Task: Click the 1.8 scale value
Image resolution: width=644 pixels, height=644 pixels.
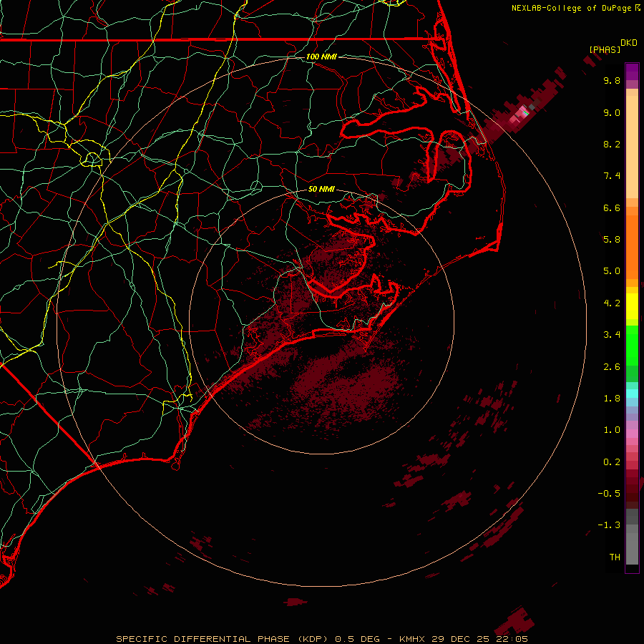Action: click(x=612, y=399)
